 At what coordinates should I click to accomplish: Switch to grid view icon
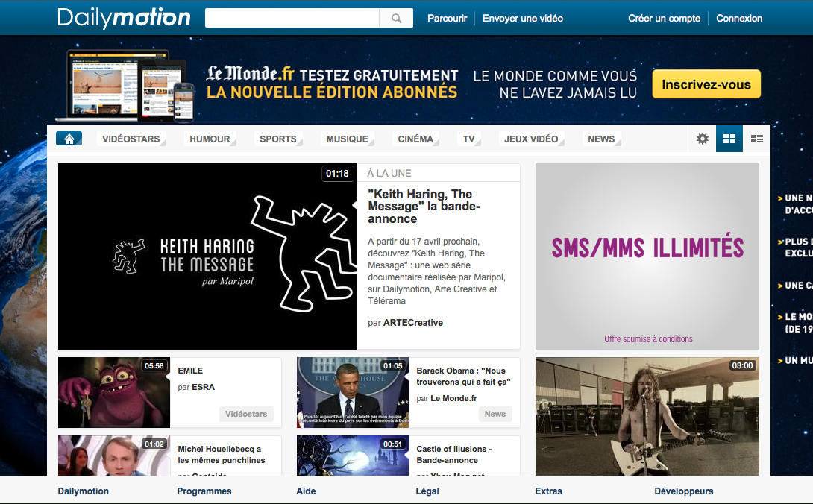click(x=729, y=139)
